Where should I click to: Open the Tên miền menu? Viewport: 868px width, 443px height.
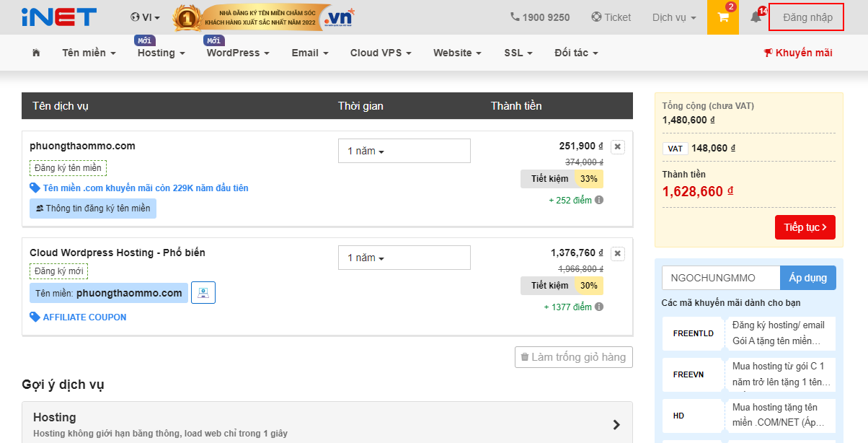tap(89, 53)
